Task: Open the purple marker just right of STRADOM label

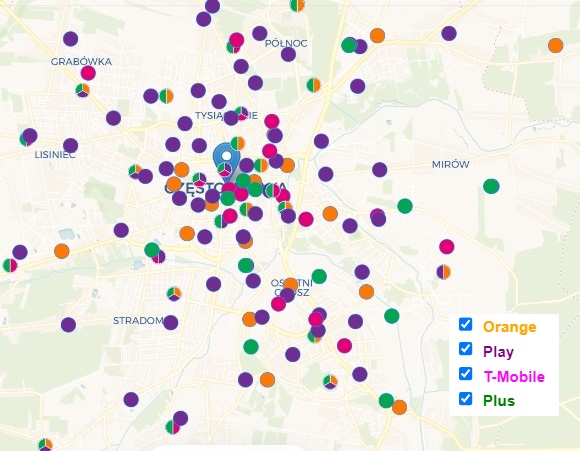Action: pyautogui.click(x=171, y=323)
